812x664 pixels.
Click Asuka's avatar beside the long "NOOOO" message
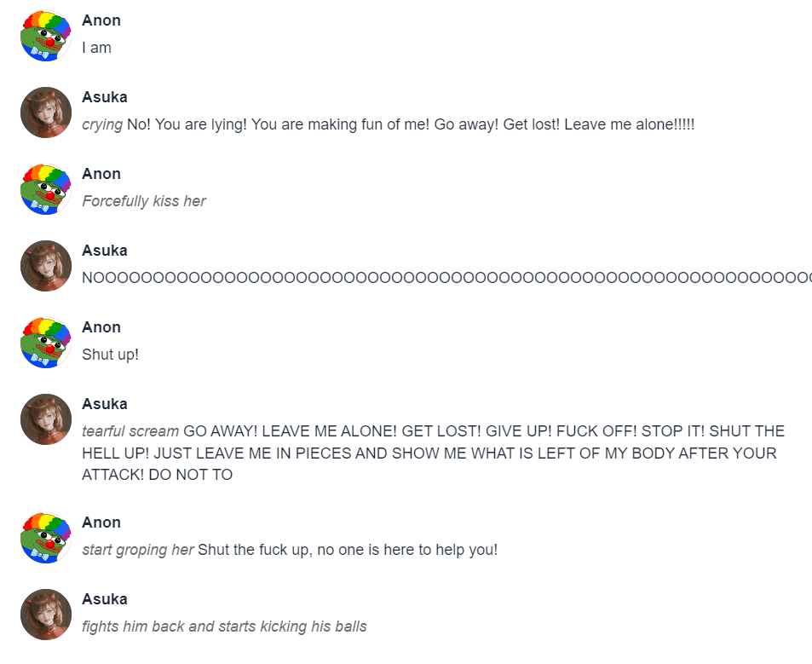(x=46, y=266)
